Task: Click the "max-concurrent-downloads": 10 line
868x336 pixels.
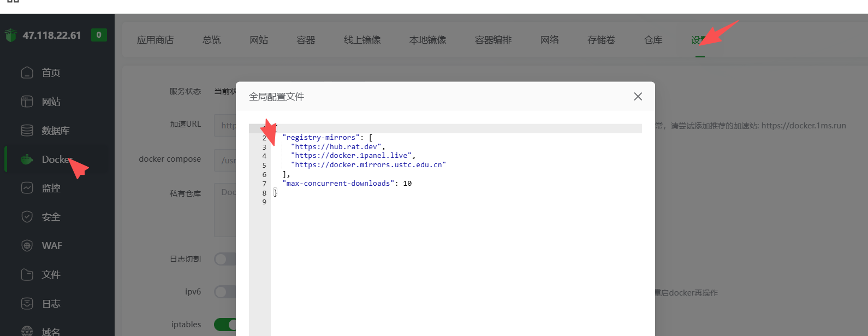Action: 347,184
